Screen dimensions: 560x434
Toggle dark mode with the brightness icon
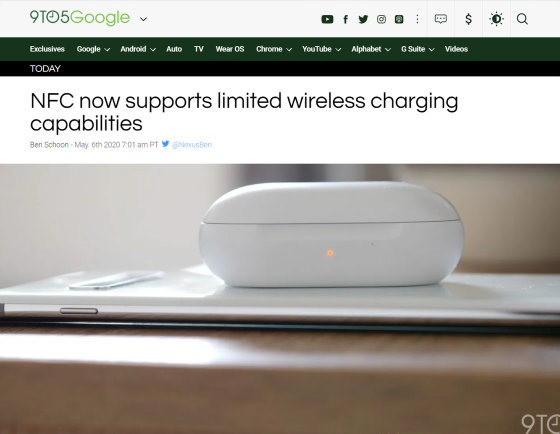pos(496,19)
